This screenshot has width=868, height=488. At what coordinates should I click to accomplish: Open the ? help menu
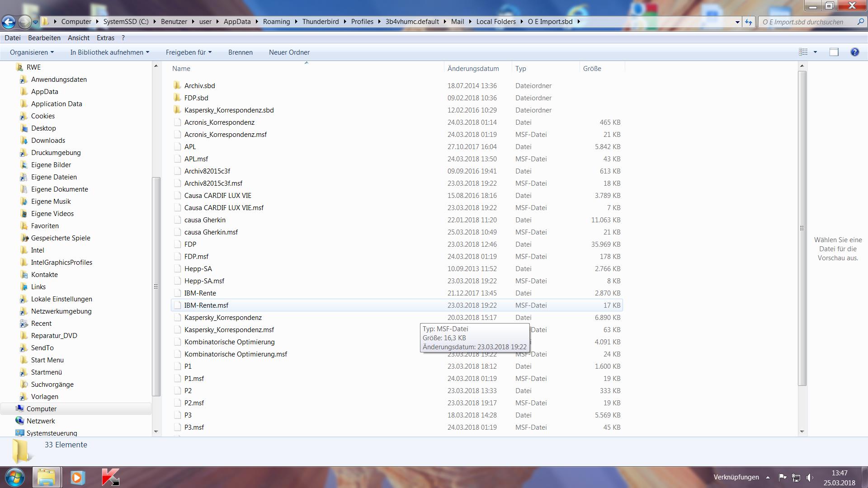123,38
